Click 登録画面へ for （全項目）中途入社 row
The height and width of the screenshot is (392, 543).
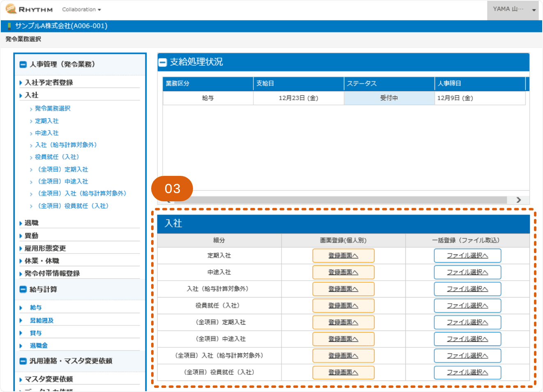343,339
